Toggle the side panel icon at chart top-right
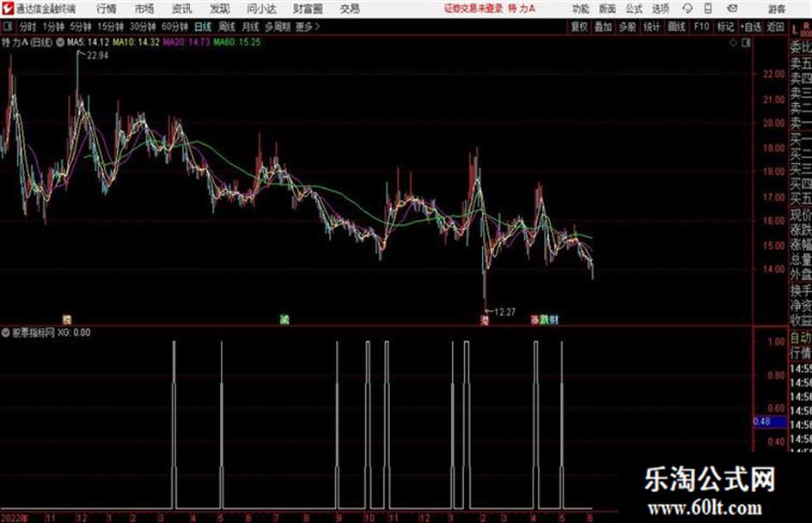The image size is (812, 523). [746, 43]
